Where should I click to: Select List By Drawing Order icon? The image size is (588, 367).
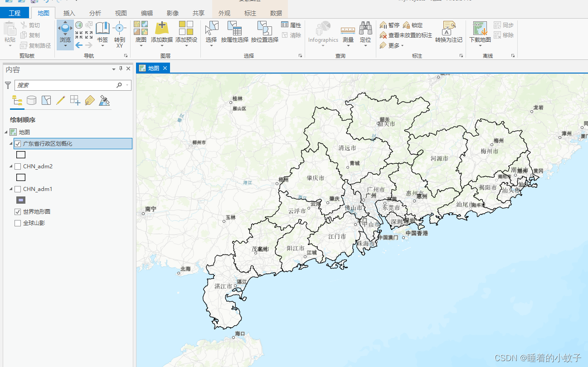(x=17, y=100)
